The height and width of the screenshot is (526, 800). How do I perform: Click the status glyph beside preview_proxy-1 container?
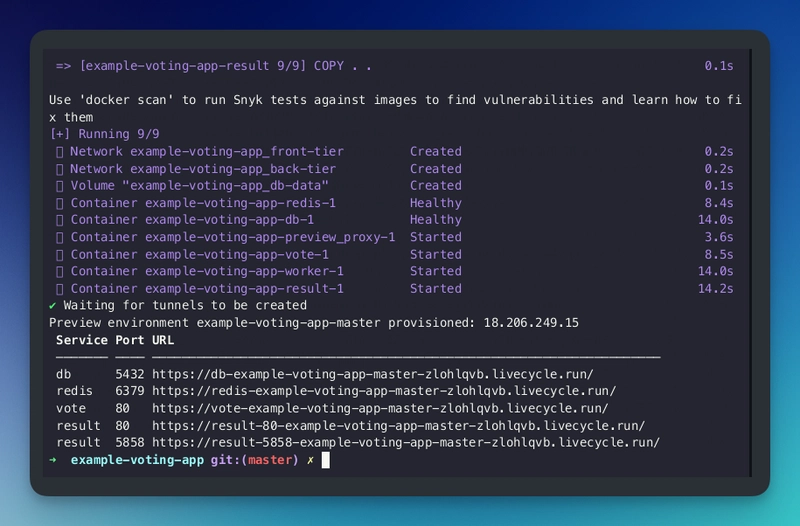60,237
